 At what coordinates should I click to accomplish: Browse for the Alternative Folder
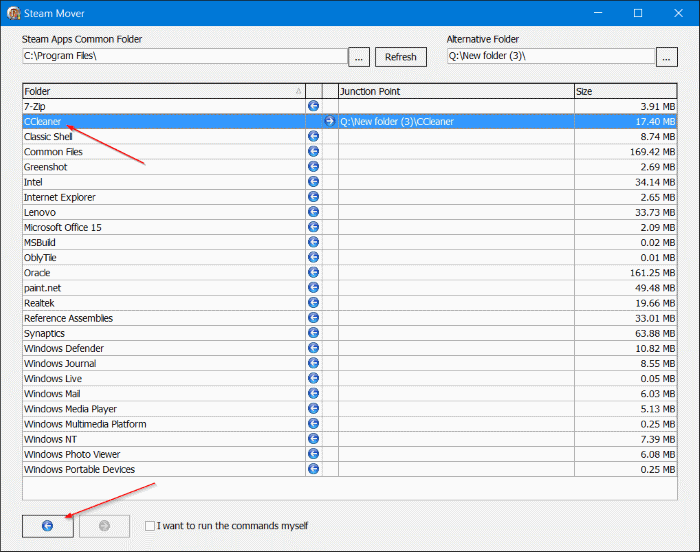pyautogui.click(x=667, y=57)
